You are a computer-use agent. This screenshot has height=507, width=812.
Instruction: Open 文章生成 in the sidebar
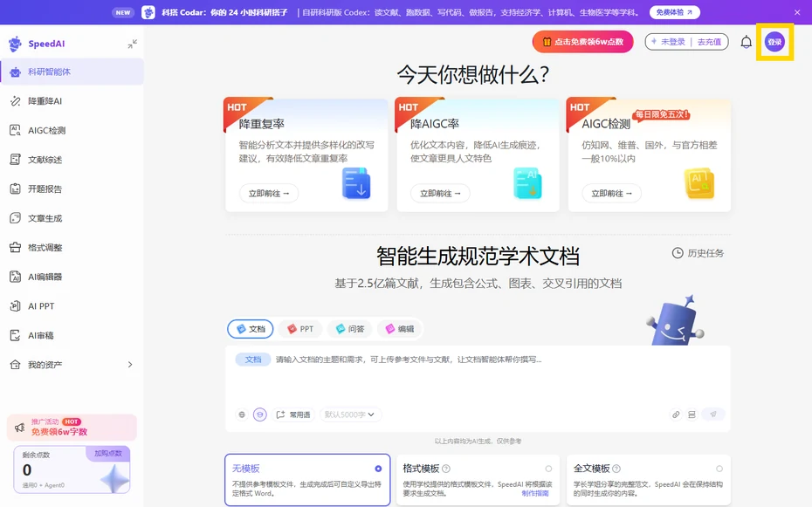pyautogui.click(x=72, y=218)
